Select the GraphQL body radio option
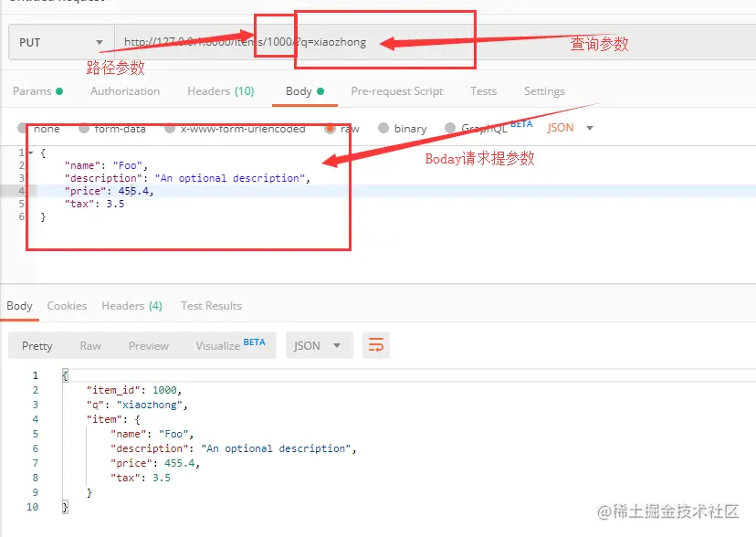 [450, 128]
